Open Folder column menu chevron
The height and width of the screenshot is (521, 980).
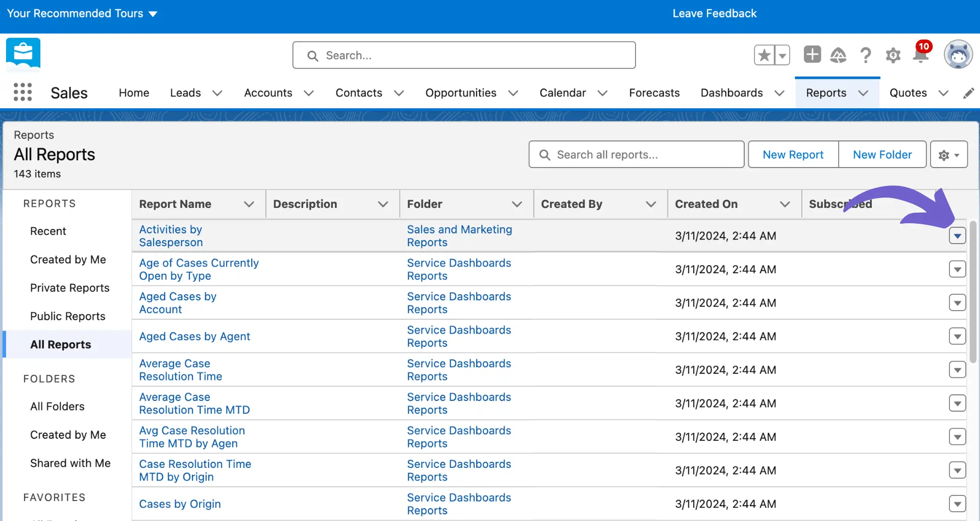517,204
